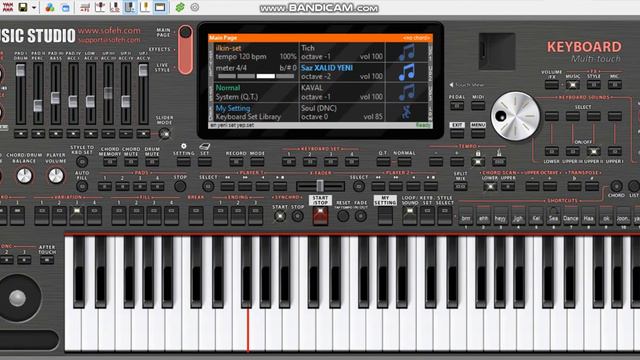Click PLAYER 1 rewind button
Screen dimensions: 640x360
[227, 187]
